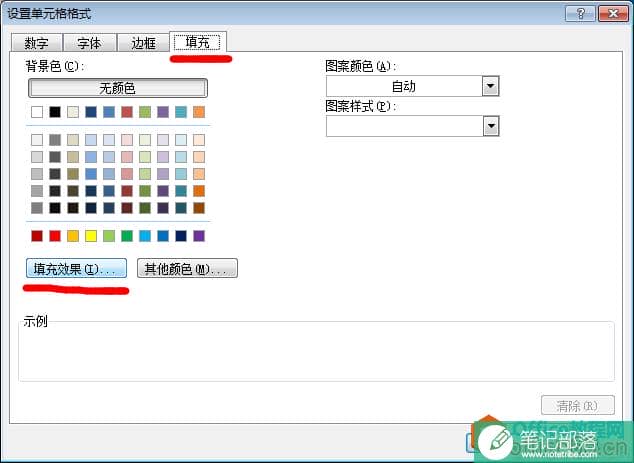Viewport: 634px width, 463px height.
Task: Pick the darkest gray shade in white column
Action: pos(37,208)
